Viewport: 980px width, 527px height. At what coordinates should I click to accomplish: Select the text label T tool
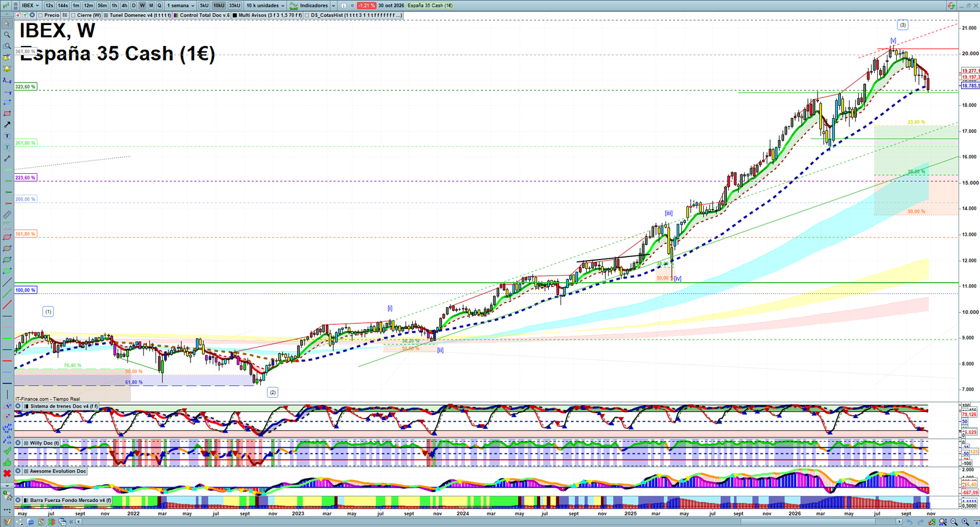pos(7,136)
